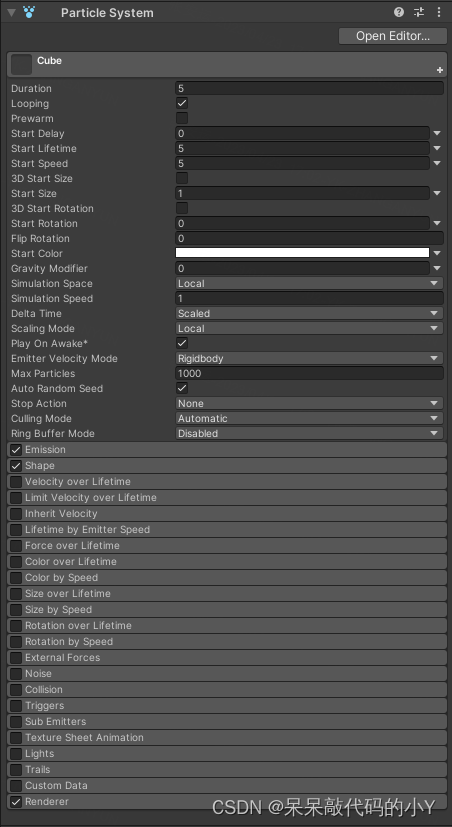Enable the Trails module checkbox
Screen dimensions: 452x827
click(x=16, y=770)
